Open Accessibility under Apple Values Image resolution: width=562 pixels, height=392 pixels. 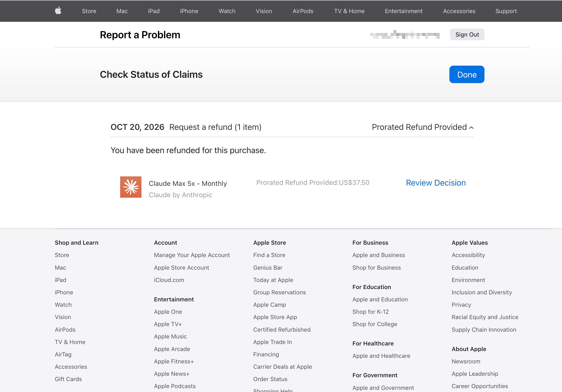click(468, 255)
